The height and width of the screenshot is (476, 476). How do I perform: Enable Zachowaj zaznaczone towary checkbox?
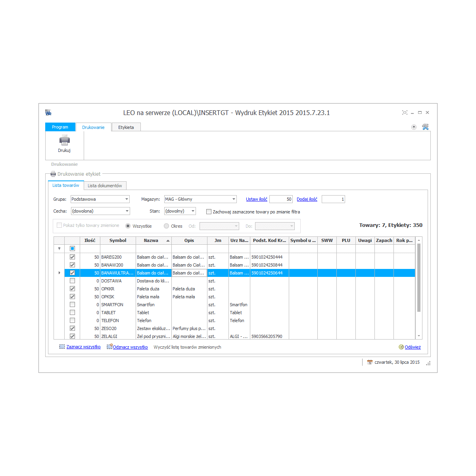point(209,212)
